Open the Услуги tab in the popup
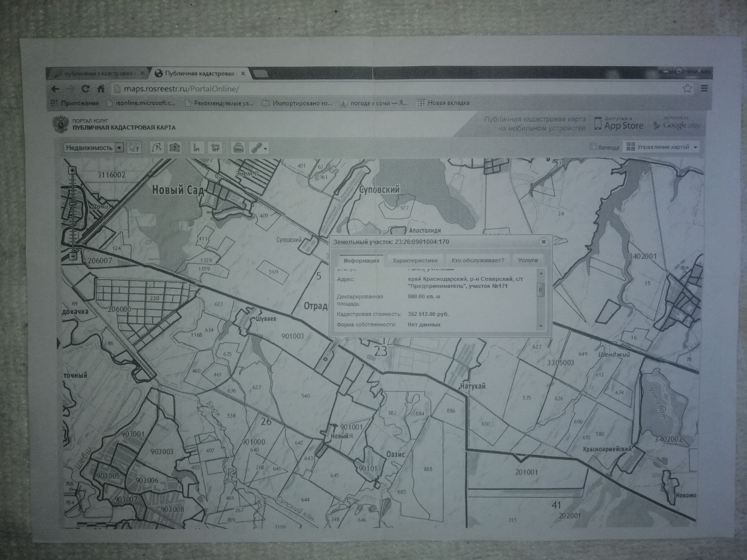Image resolution: width=747 pixels, height=560 pixels. (x=528, y=260)
